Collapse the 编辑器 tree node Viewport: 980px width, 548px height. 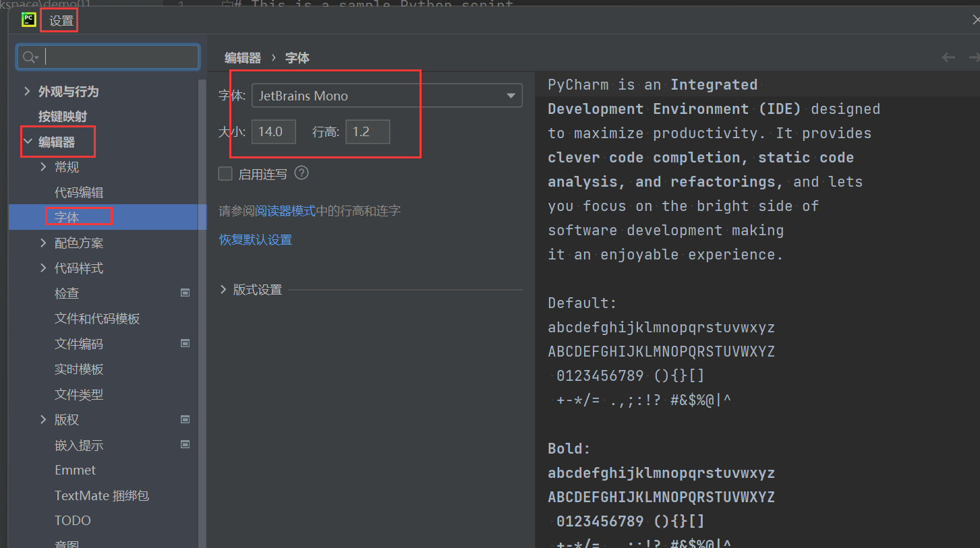pyautogui.click(x=27, y=142)
